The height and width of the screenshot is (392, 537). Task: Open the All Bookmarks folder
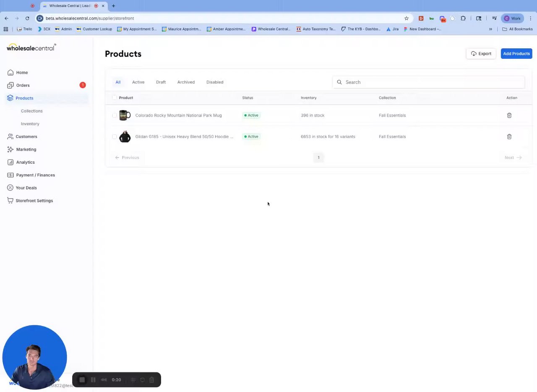(517, 29)
